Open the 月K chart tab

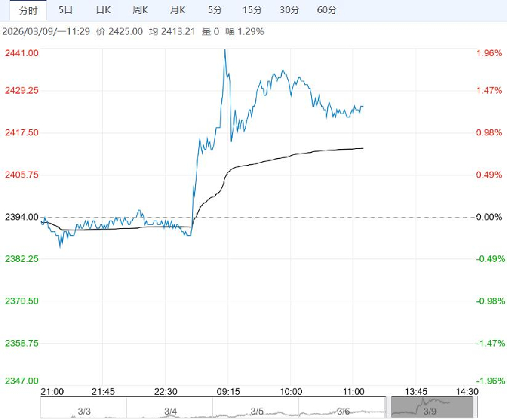[177, 10]
